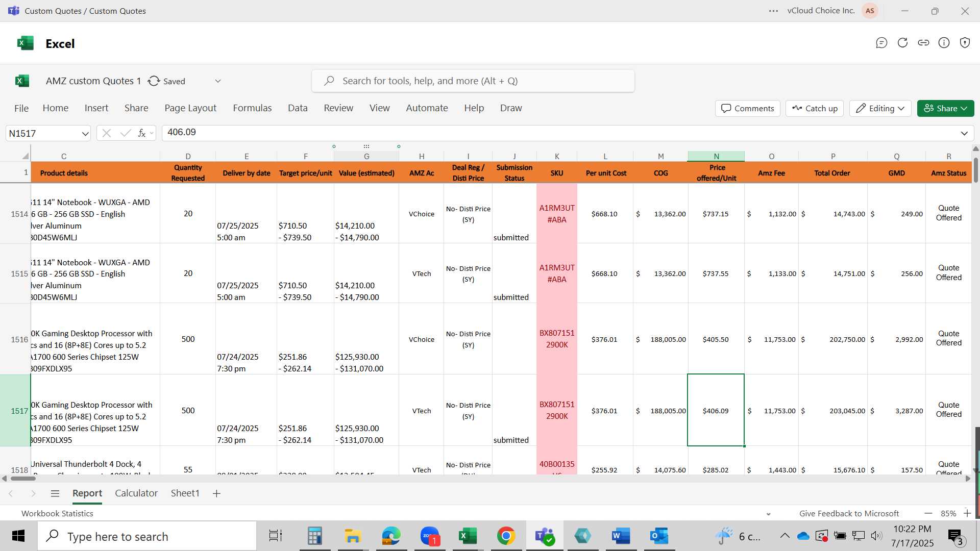980x551 pixels.
Task: Add a new sheet with plus icon
Action: pos(216,493)
